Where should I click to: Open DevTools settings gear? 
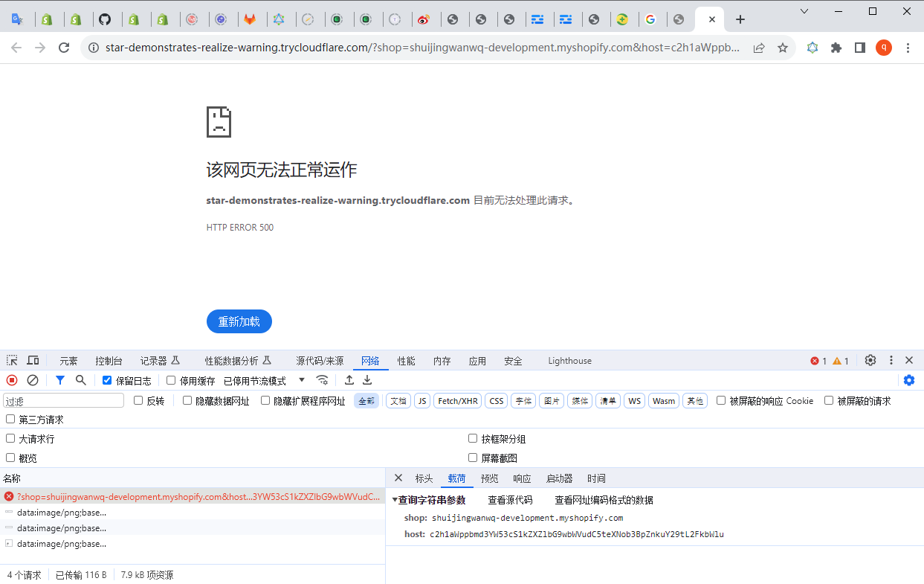coord(870,360)
